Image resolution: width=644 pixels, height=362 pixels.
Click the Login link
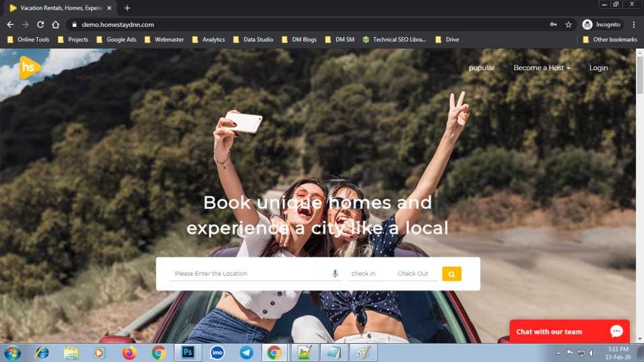[x=598, y=68]
